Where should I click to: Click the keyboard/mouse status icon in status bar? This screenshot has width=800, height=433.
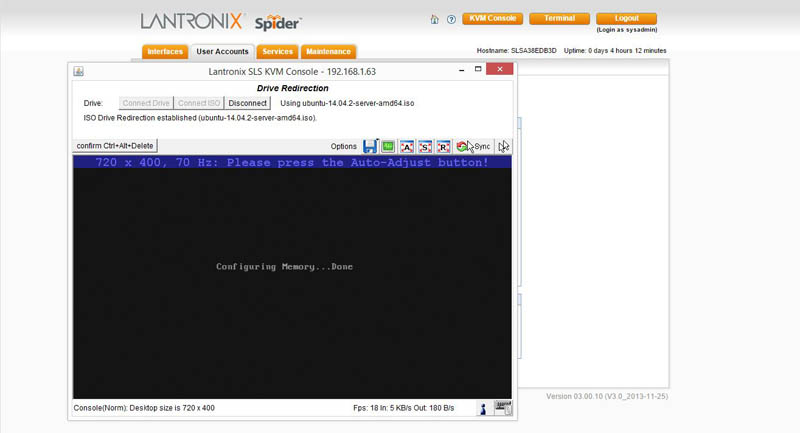[503, 408]
